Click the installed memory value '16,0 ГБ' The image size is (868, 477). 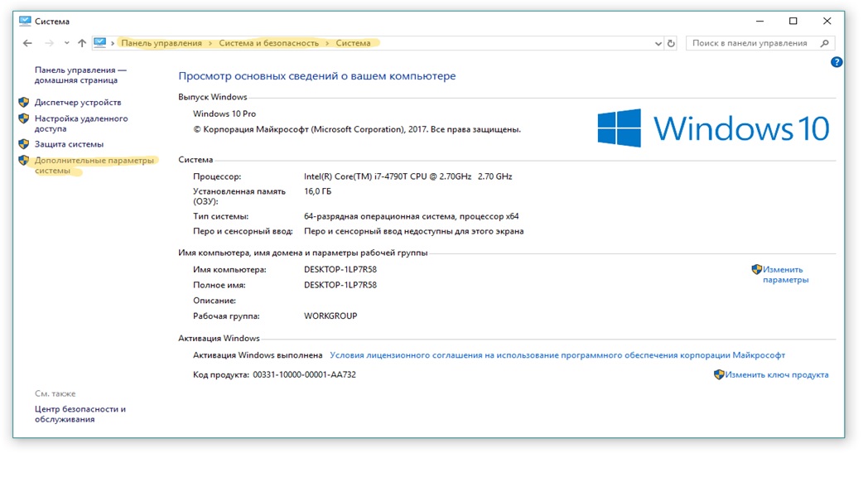318,191
